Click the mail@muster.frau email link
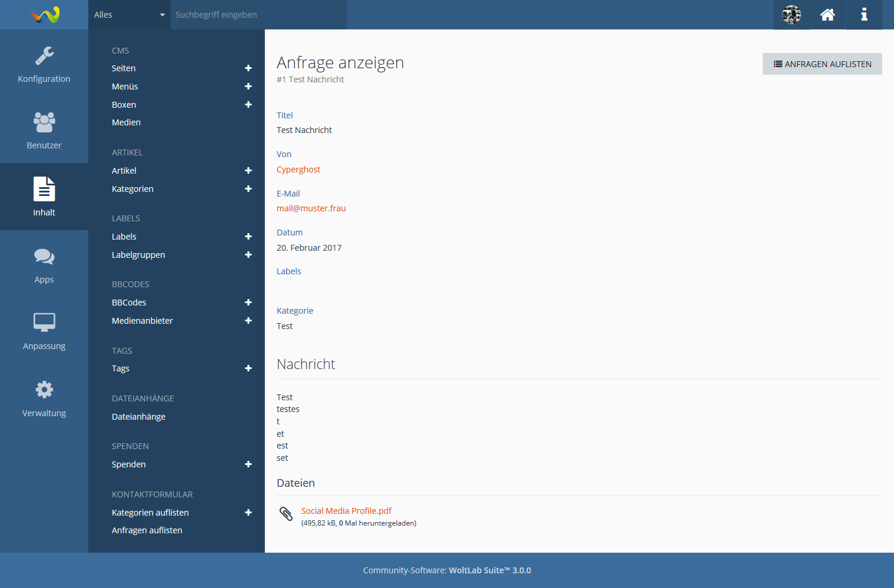Image resolution: width=894 pixels, height=588 pixels. (x=311, y=208)
